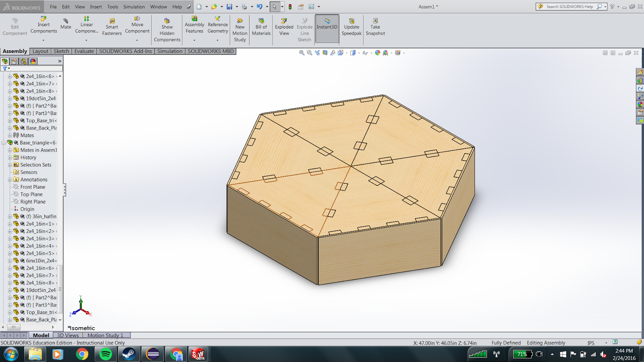Expand the Selection Sets node
Image resolution: width=644 pixels, height=362 pixels.
pos(10,165)
